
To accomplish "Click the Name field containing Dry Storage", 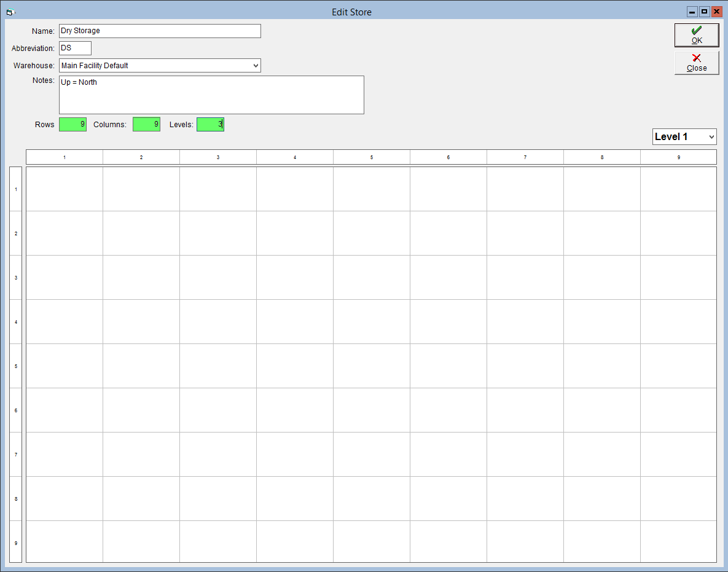I will [160, 31].
